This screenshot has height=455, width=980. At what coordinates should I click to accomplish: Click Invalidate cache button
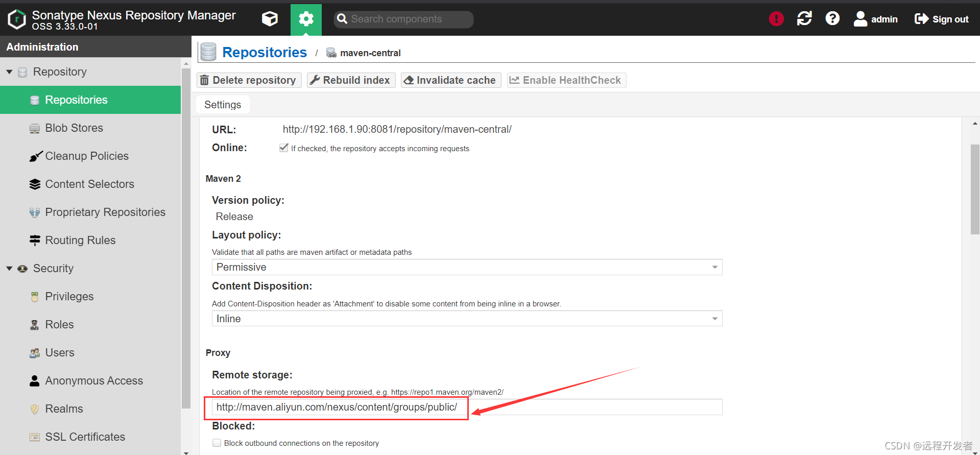click(x=450, y=80)
